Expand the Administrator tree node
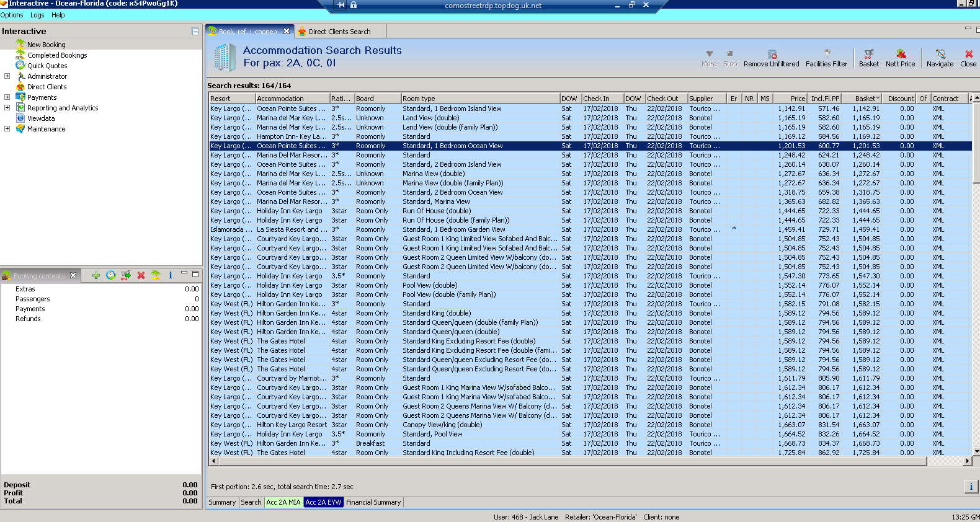 [7, 76]
